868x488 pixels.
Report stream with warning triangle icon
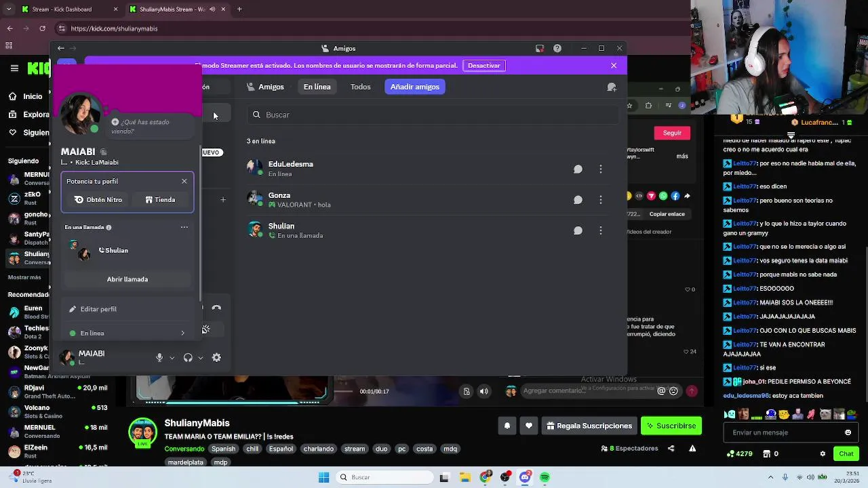click(x=692, y=449)
